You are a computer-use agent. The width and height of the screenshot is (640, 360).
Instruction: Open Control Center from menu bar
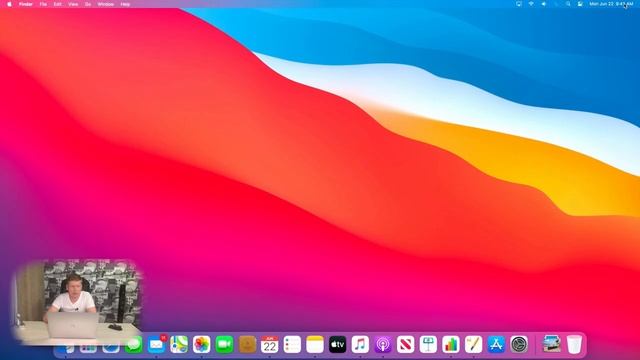coord(580,4)
